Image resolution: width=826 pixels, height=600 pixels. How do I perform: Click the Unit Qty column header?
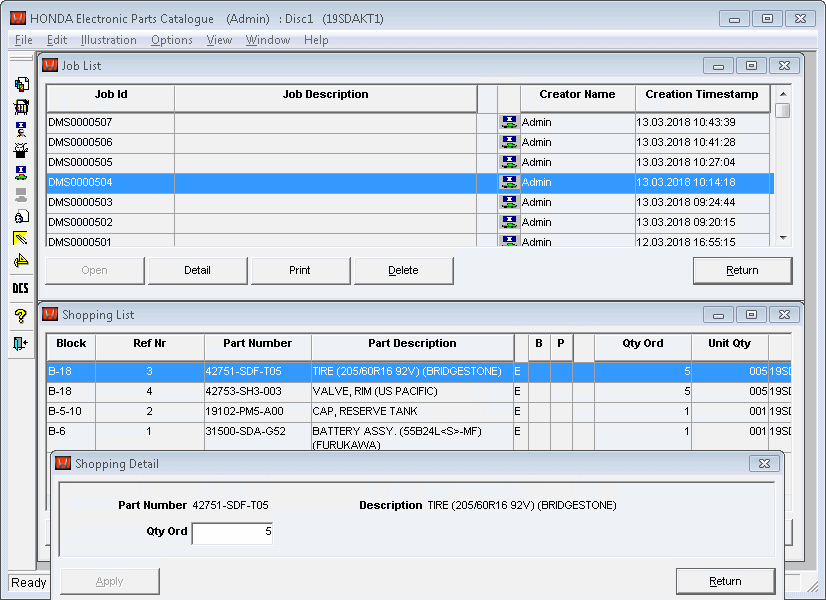(x=730, y=347)
